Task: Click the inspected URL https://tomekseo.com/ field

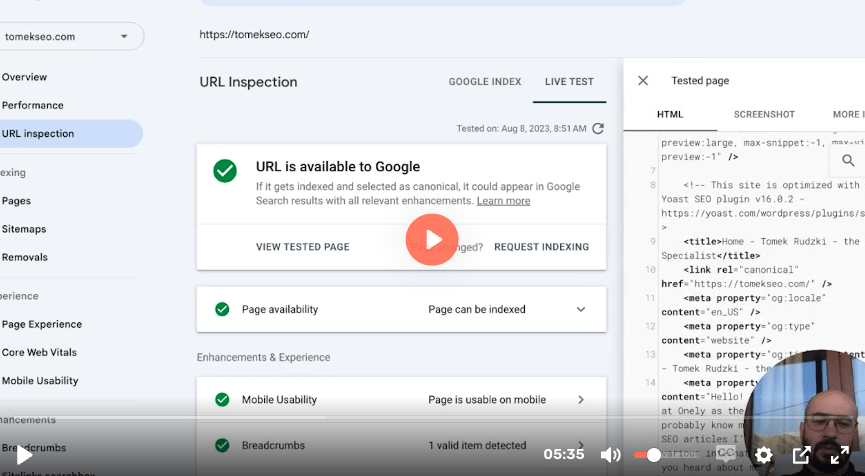Action: 254,34
